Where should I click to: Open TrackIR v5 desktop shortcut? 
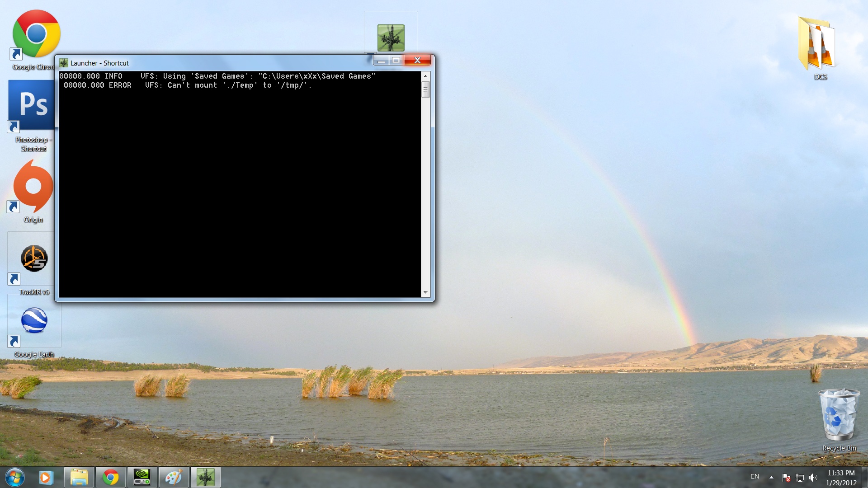tap(34, 259)
